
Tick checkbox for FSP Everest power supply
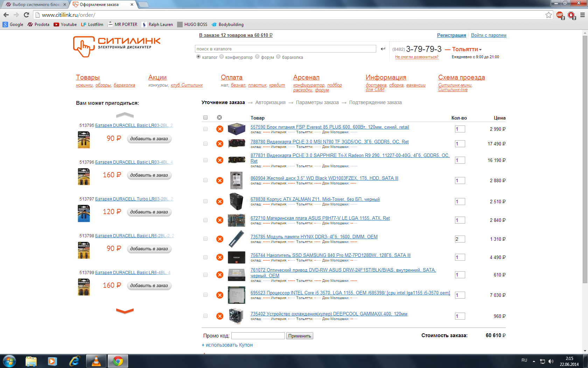coord(205,129)
